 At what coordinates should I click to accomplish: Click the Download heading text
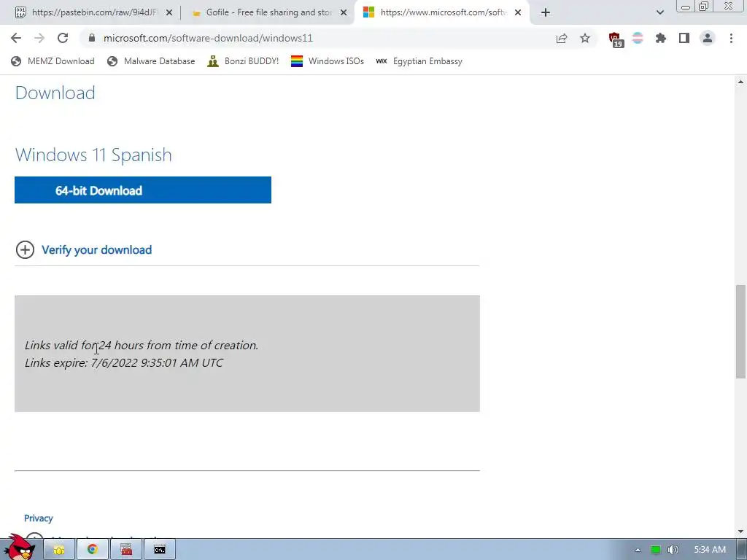(x=55, y=93)
